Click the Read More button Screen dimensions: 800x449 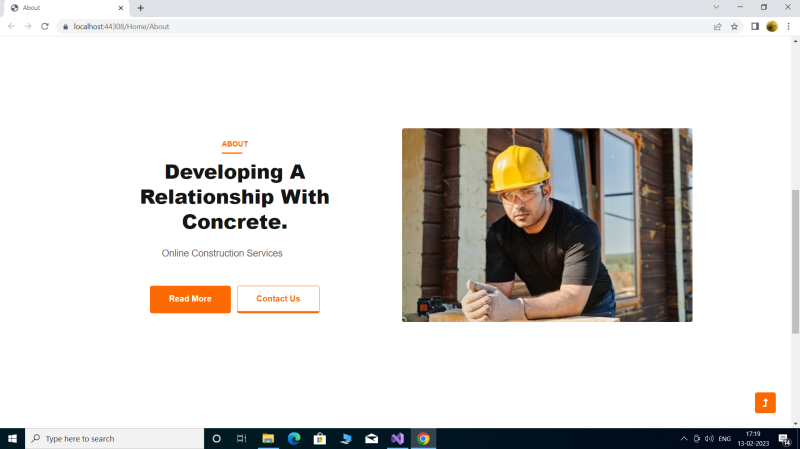[190, 299]
